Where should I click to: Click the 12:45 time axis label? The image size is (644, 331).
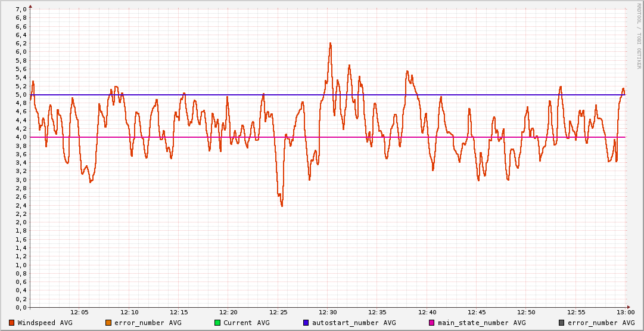[x=477, y=313]
